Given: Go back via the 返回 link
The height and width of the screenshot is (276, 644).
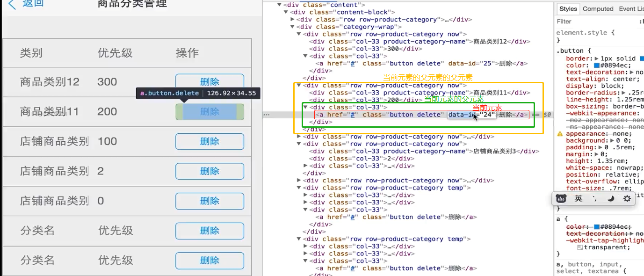Looking at the screenshot, I should point(33,4).
